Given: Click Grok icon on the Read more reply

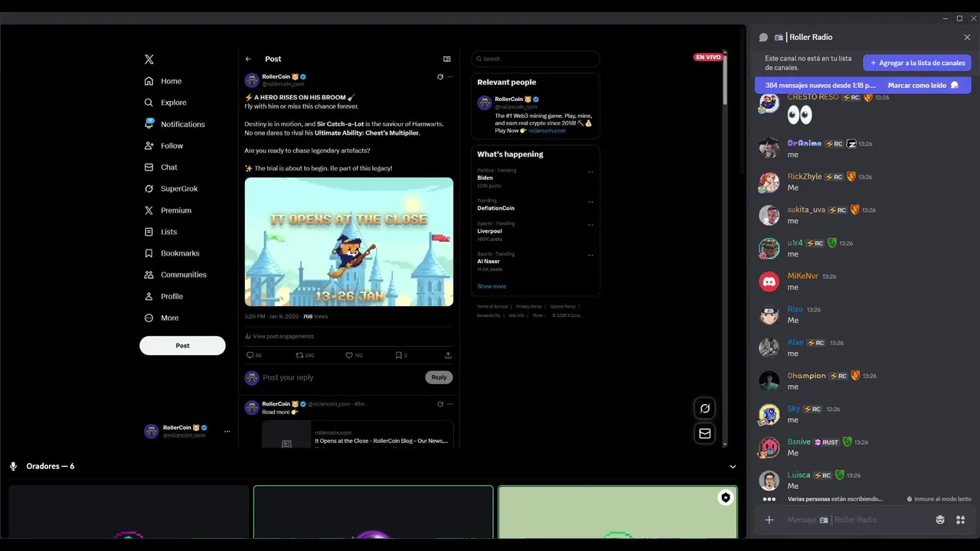Looking at the screenshot, I should [440, 404].
